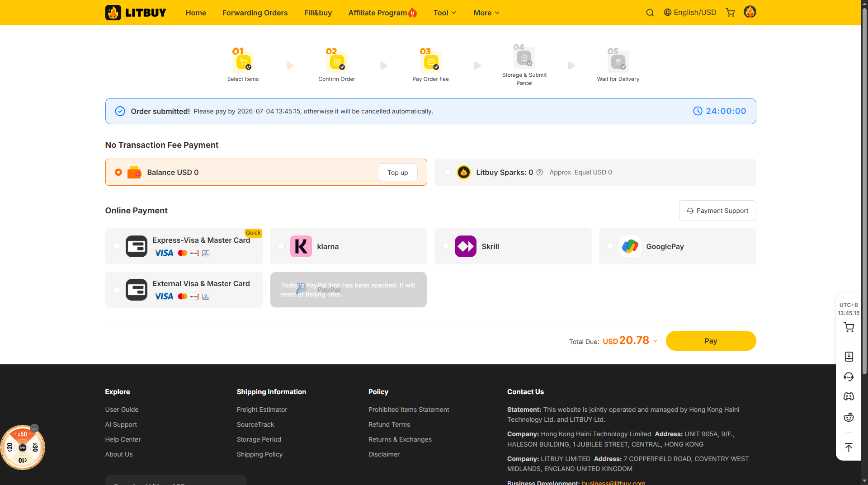Image resolution: width=868 pixels, height=485 pixels.
Task: Click the side panel app download icon
Action: coord(849,357)
